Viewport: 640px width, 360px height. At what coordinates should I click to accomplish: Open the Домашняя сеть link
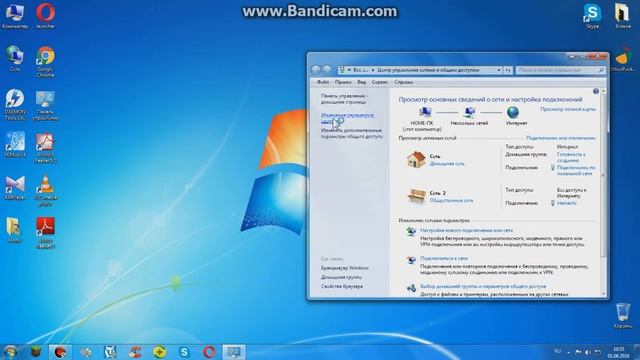coord(447,164)
